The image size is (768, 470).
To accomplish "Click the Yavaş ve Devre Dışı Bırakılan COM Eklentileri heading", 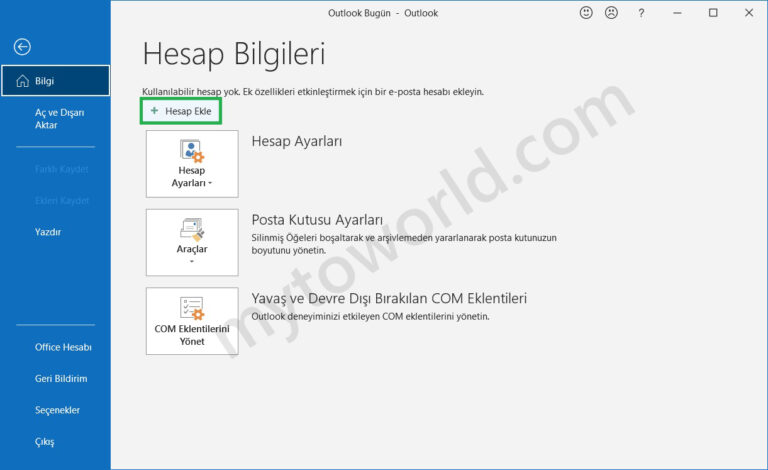I will (389, 298).
